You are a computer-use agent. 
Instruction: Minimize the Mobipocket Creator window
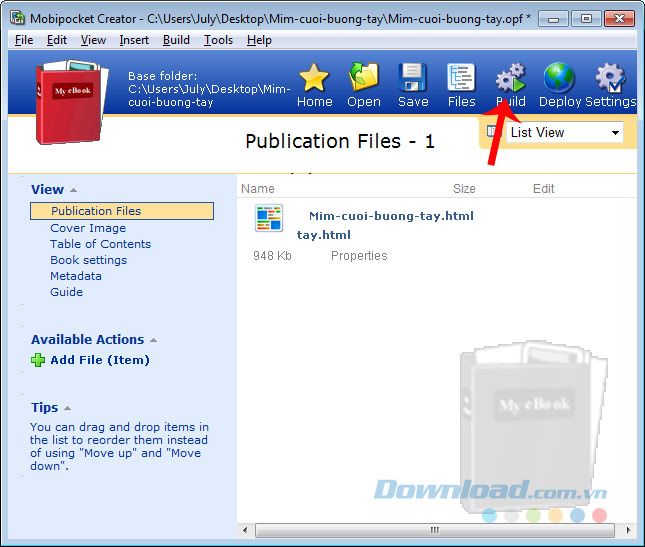click(x=553, y=19)
